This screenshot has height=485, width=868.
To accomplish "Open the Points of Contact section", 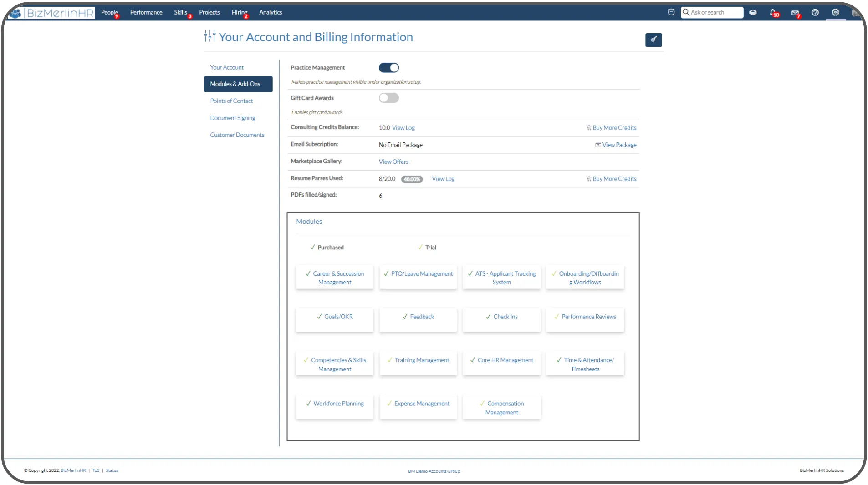I will tap(231, 101).
